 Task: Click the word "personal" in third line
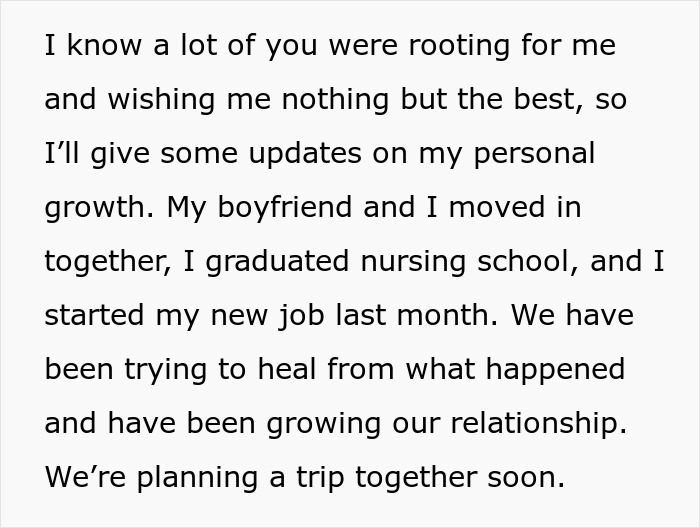pos(534,154)
